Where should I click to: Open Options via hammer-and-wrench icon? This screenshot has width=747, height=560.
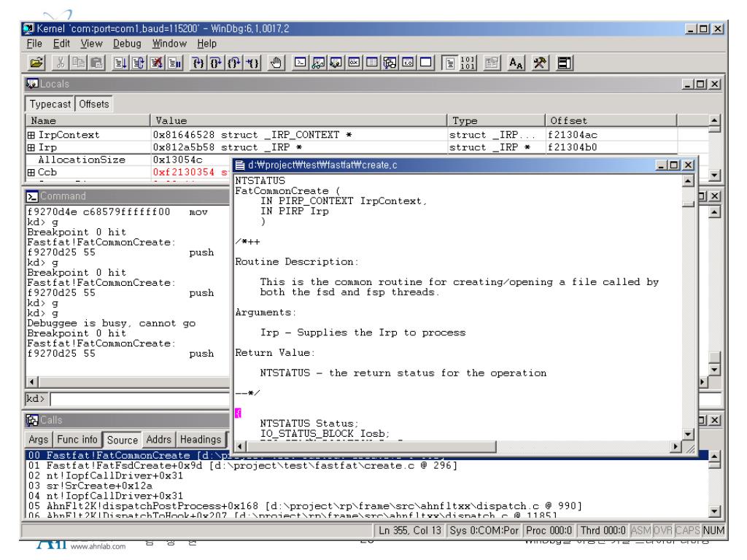(x=540, y=63)
